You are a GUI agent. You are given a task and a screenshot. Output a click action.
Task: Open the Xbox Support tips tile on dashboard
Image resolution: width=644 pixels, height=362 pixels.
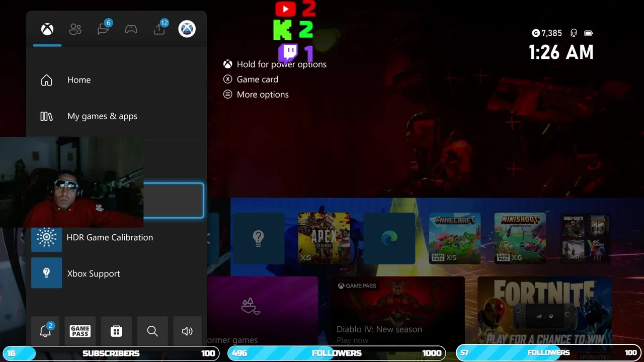click(258, 238)
